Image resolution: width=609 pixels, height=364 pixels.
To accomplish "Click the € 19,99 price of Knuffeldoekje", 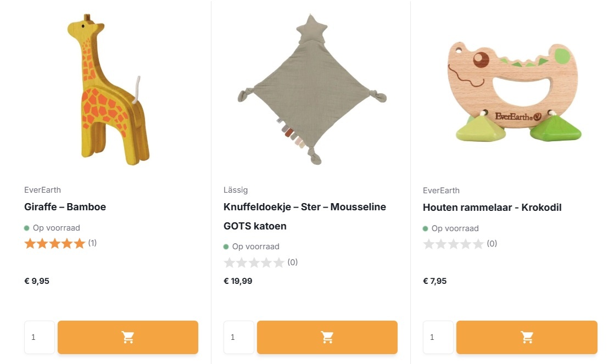I will (x=238, y=281).
